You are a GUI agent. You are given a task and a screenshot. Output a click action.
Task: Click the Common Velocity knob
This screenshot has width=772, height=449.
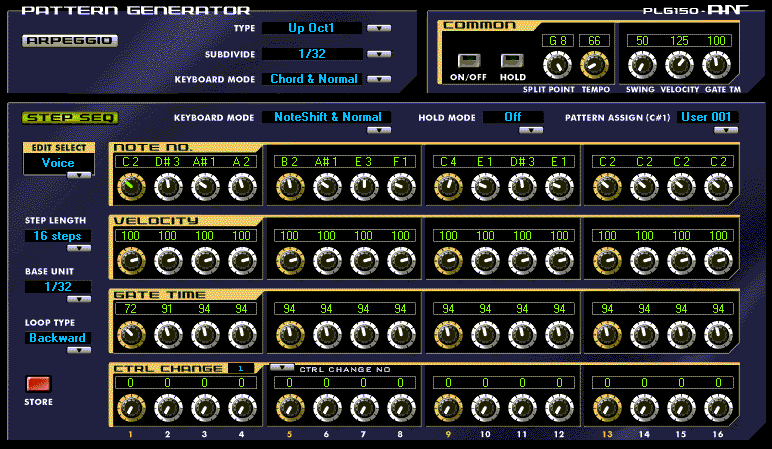pos(679,65)
